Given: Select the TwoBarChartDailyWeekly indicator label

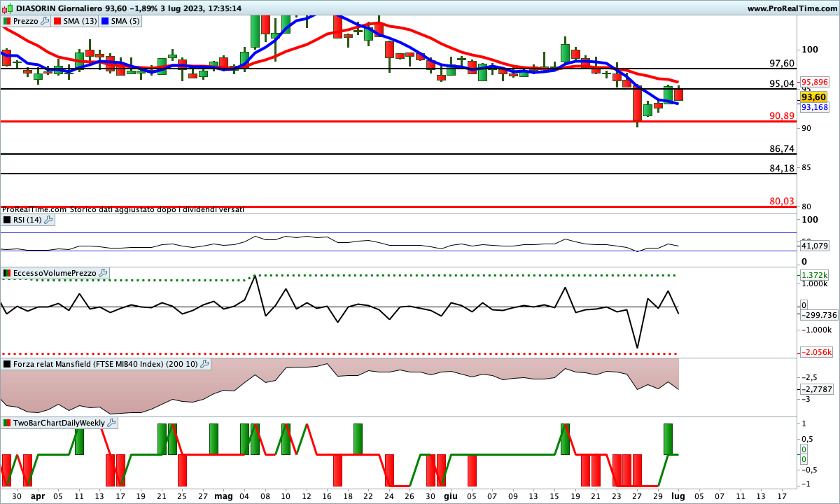Looking at the screenshot, I should 59,423.
